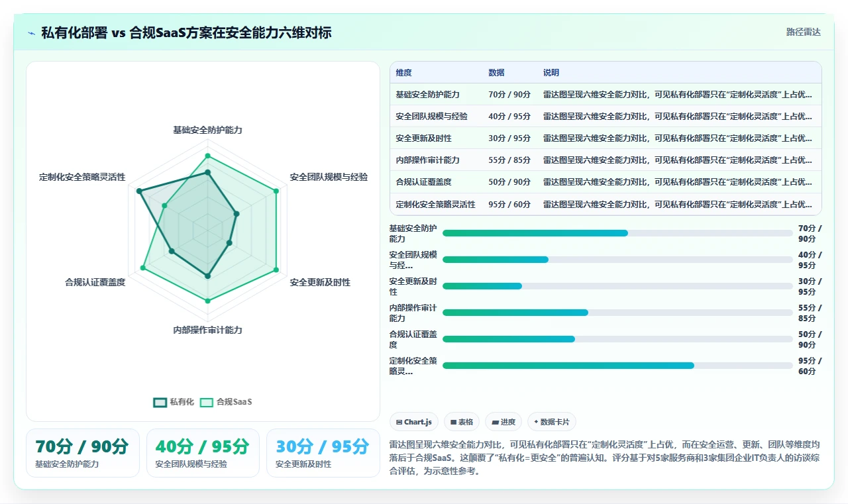Select table row 合规认证覆盖度
This screenshot has height=504, width=848.
coord(606,181)
